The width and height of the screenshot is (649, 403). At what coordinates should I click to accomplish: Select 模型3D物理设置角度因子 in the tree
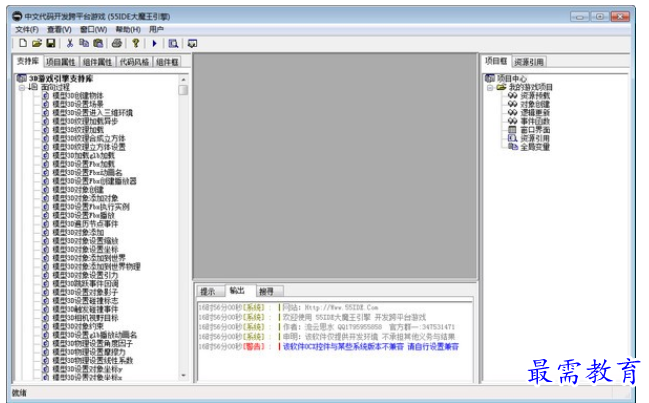pos(92,343)
